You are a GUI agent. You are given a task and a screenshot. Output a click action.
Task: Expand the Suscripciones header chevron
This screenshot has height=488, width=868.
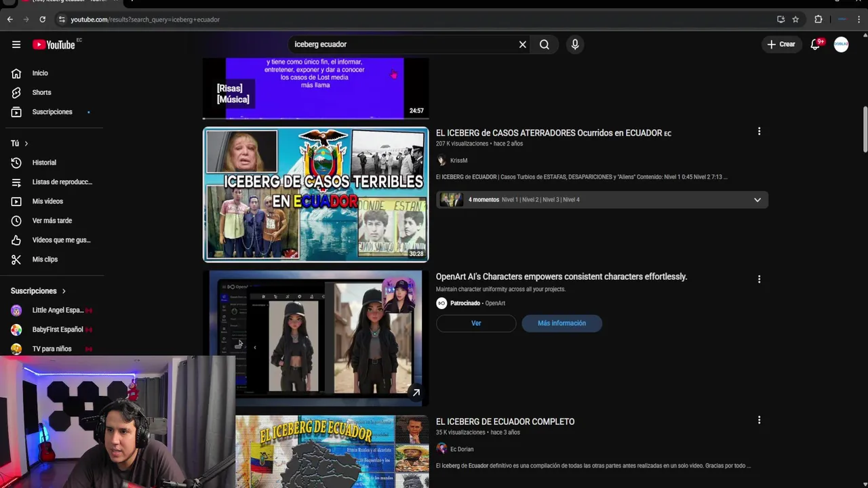tap(64, 291)
